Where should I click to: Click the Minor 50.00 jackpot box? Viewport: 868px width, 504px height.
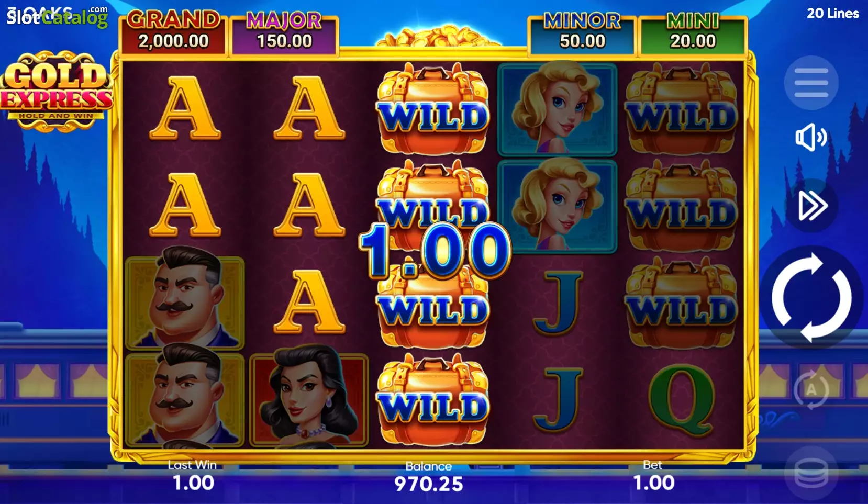point(582,33)
